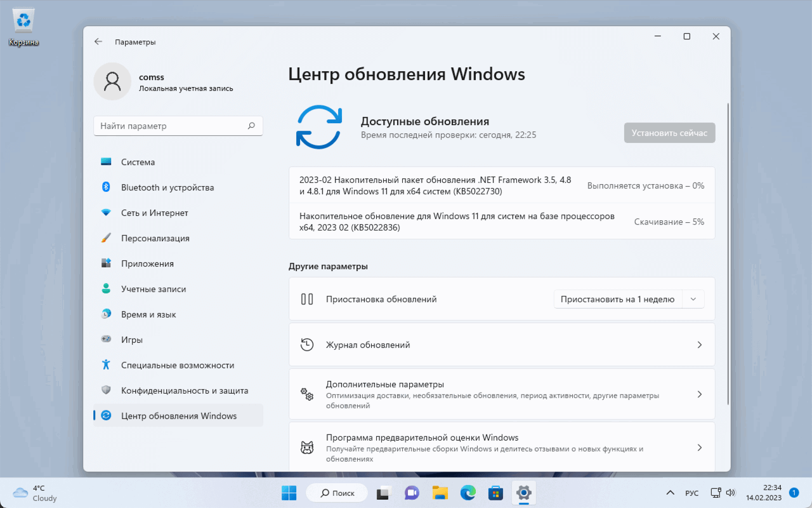Click the Найти параметр search field
The width and height of the screenshot is (812, 508).
click(x=178, y=126)
